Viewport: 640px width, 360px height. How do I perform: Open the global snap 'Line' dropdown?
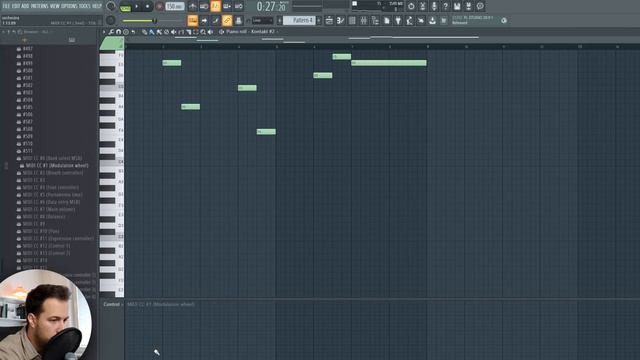pyautogui.click(x=262, y=20)
